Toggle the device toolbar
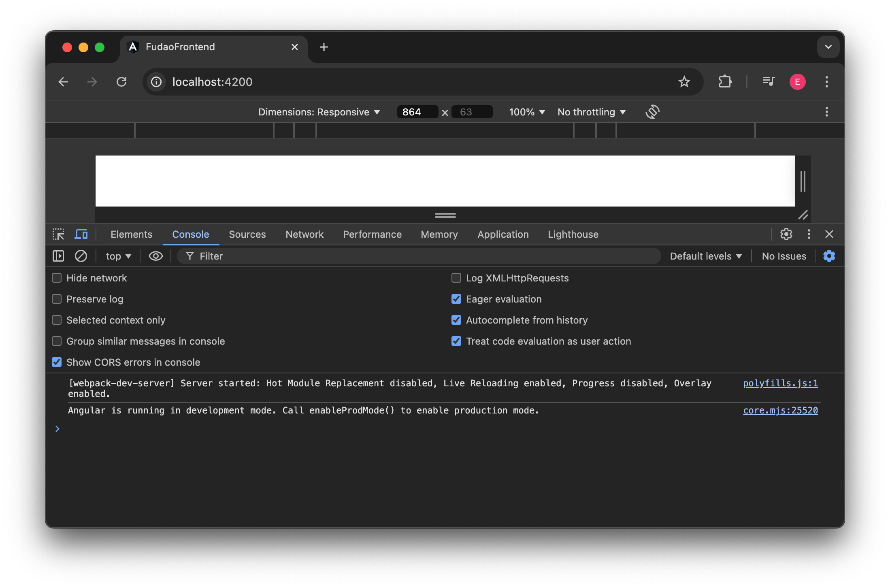890x588 pixels. point(81,234)
